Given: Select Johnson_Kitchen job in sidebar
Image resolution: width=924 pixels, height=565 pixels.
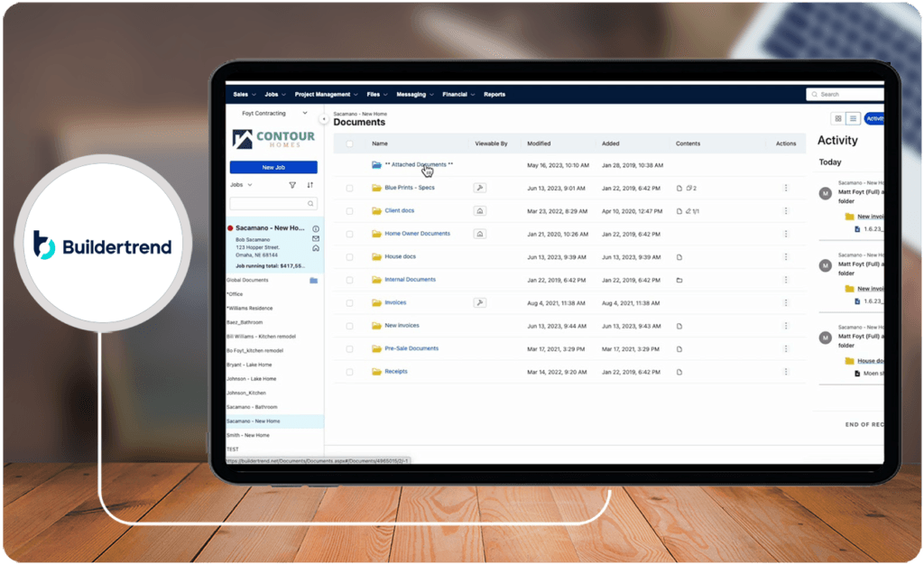Looking at the screenshot, I should coord(246,393).
